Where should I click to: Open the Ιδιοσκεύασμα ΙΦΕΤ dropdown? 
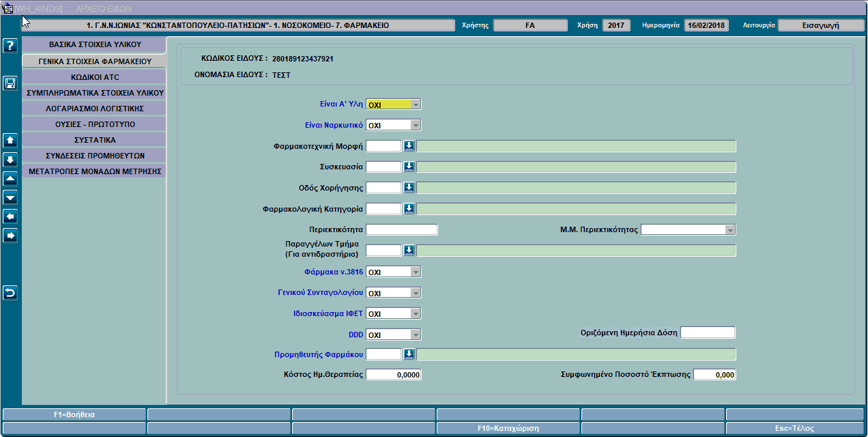pyautogui.click(x=416, y=314)
